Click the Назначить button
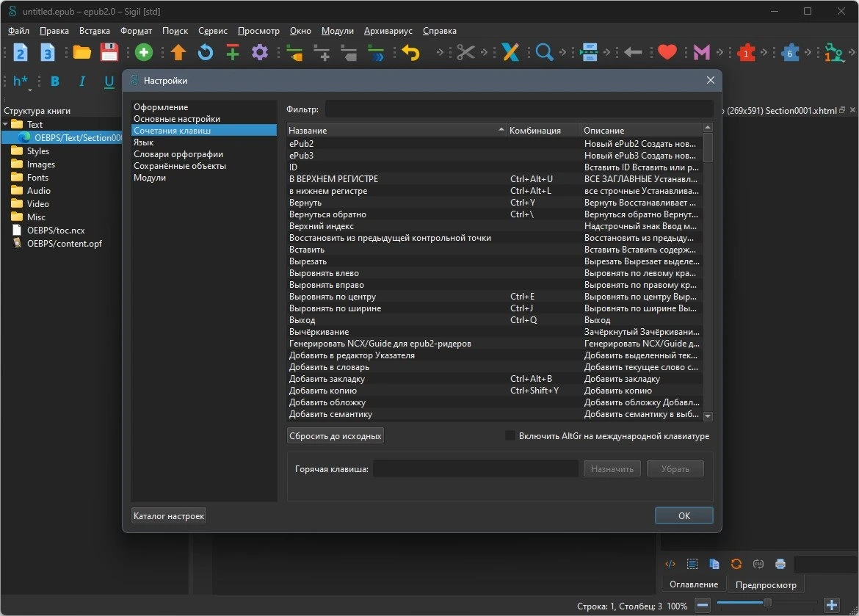 tap(612, 469)
